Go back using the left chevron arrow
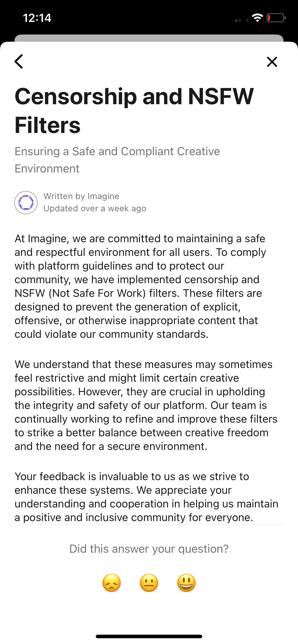 [19, 61]
